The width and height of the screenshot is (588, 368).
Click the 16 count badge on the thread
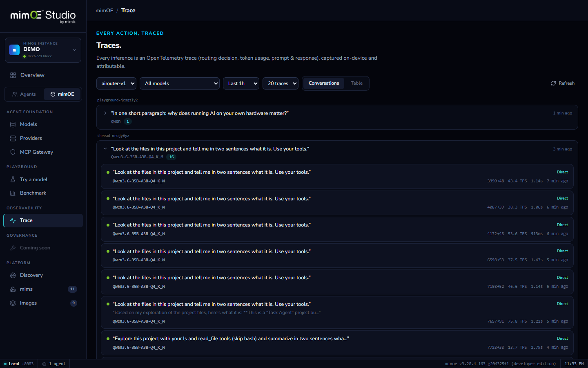171,157
